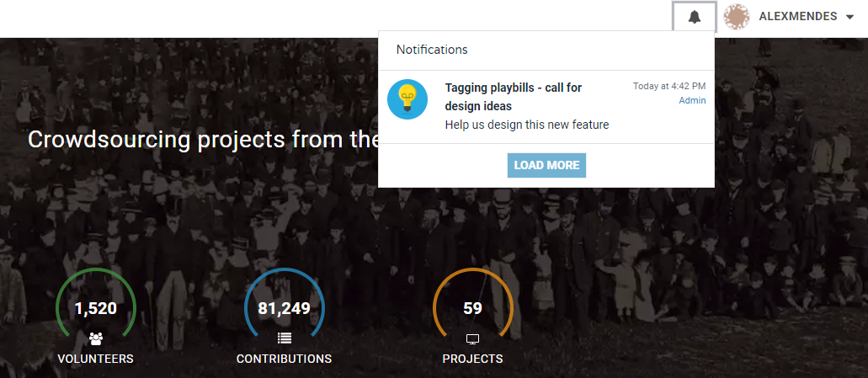Click the 'Crowdsourcing projects' heading

coord(202,140)
